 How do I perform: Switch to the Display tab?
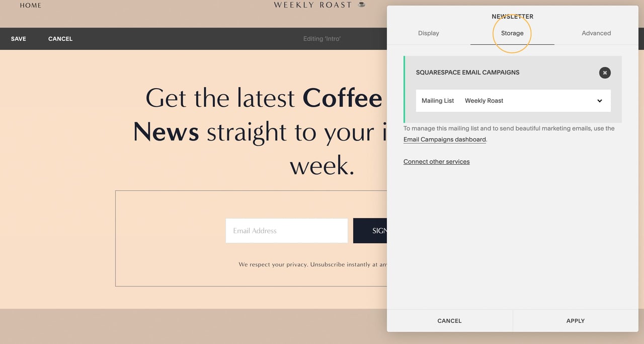point(428,33)
